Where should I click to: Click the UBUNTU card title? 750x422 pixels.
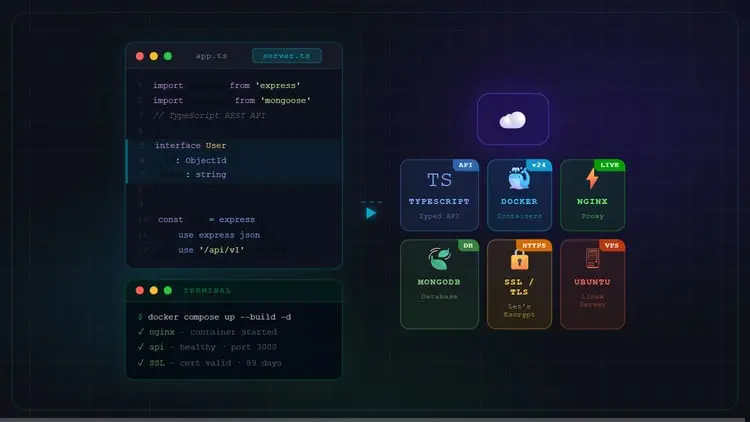tap(592, 282)
